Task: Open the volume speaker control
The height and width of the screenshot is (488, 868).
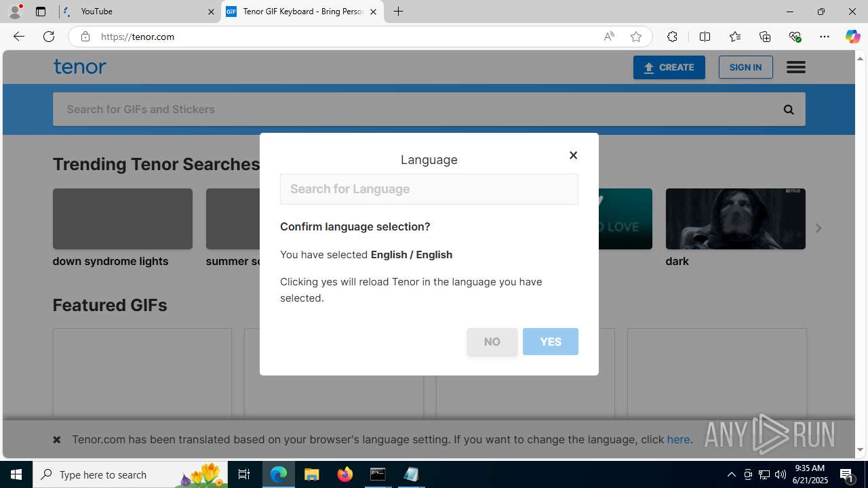Action: 781,474
